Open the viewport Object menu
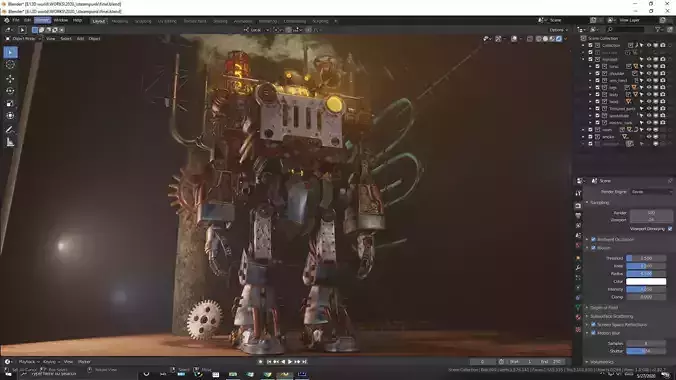Image resolution: width=676 pixels, height=380 pixels. click(x=94, y=39)
